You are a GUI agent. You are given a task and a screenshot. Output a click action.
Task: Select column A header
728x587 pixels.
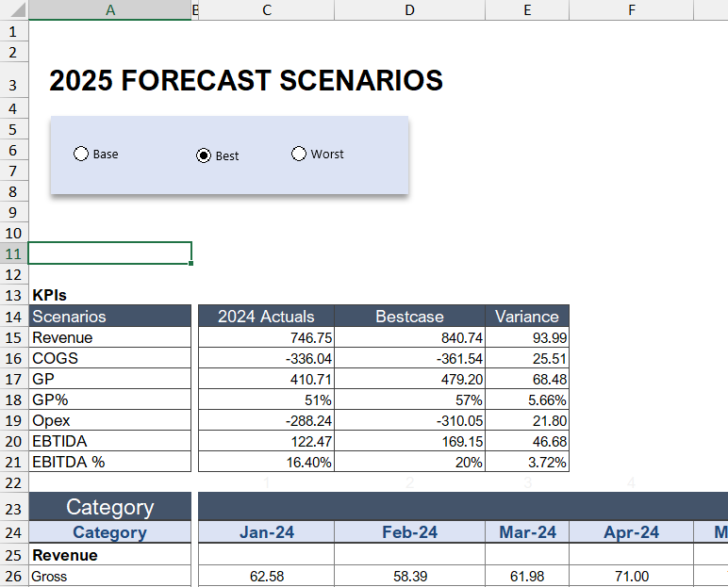click(109, 10)
